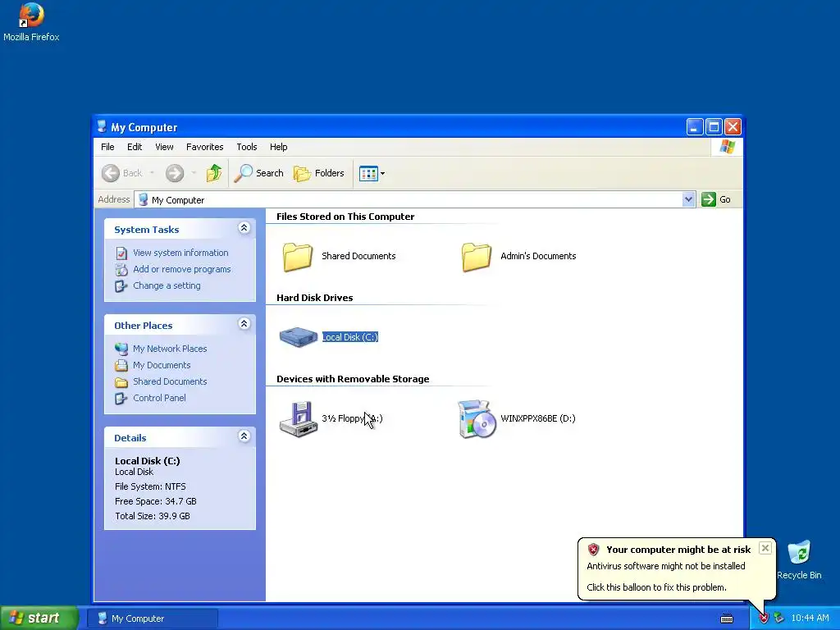
Task: Click the Forward arrow button
Action: [175, 173]
